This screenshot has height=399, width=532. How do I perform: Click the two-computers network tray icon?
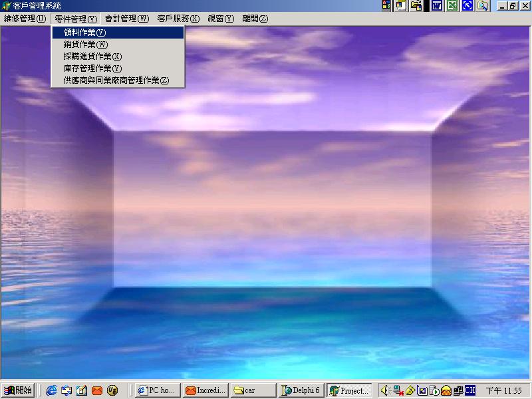458,390
